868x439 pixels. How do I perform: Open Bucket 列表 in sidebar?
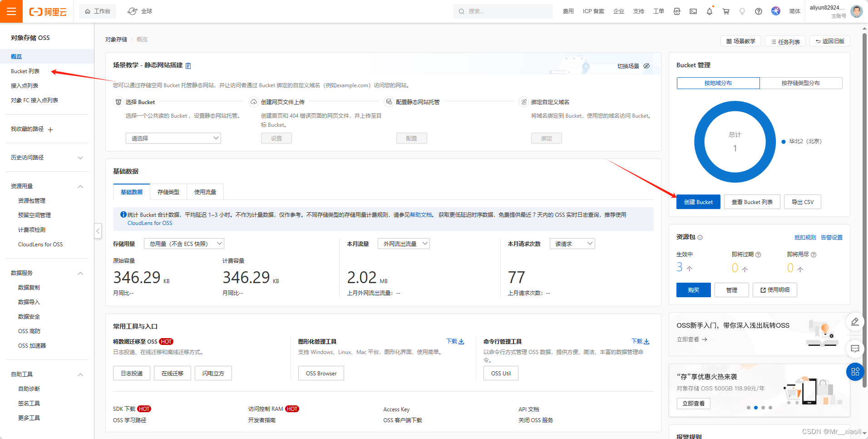tap(25, 71)
